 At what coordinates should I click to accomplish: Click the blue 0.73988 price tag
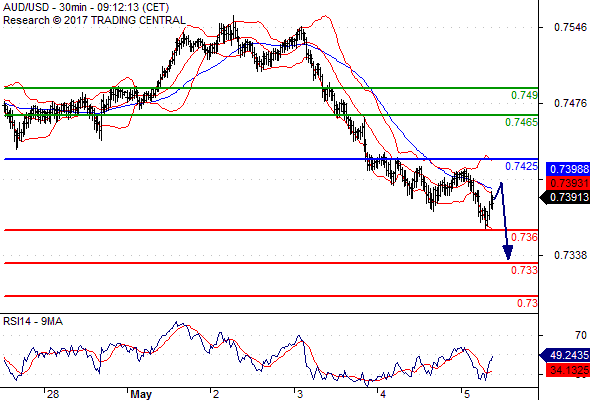tap(567, 169)
